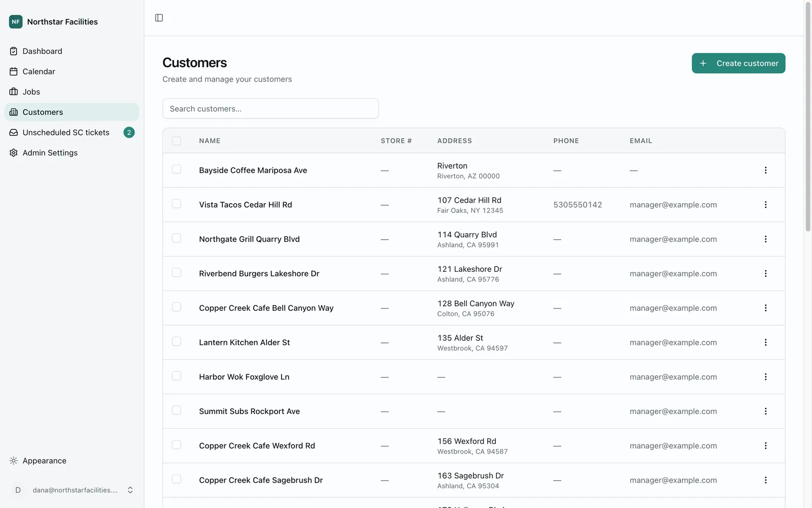812x508 pixels.
Task: Click the Create customer button
Action: (738, 63)
